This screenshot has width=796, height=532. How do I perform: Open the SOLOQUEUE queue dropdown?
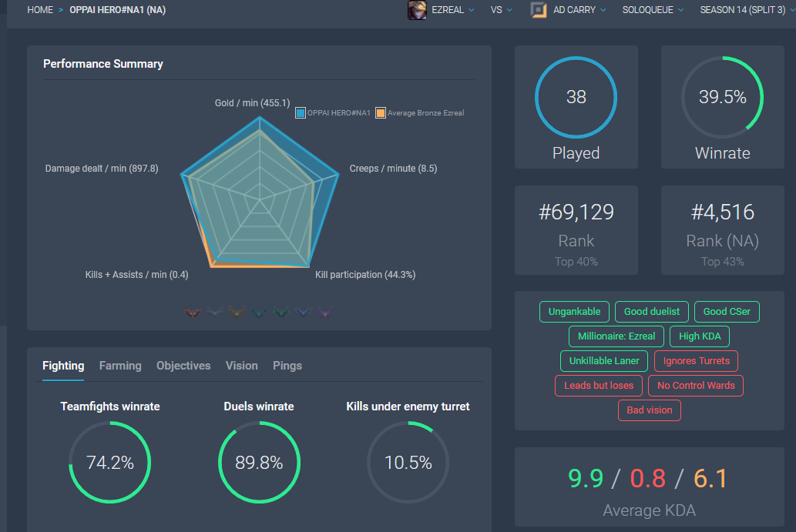653,10
